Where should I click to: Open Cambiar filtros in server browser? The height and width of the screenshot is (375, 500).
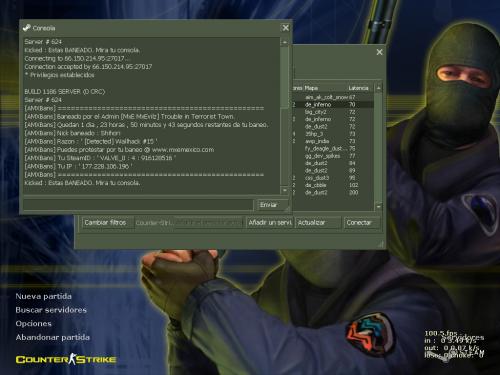click(x=105, y=222)
